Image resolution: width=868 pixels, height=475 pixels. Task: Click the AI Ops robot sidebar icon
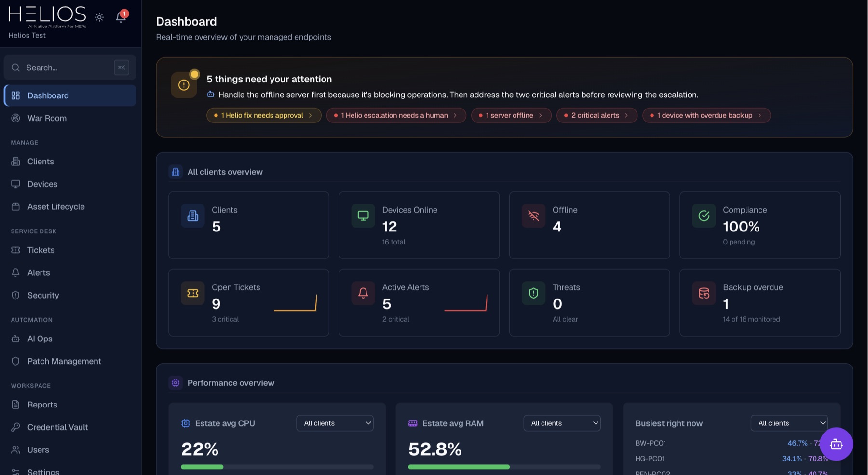coord(15,339)
